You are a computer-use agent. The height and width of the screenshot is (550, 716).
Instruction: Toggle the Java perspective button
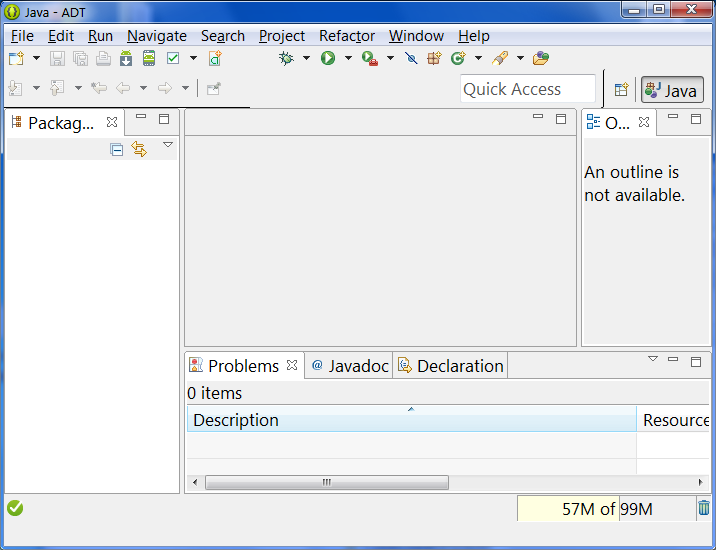click(x=672, y=90)
